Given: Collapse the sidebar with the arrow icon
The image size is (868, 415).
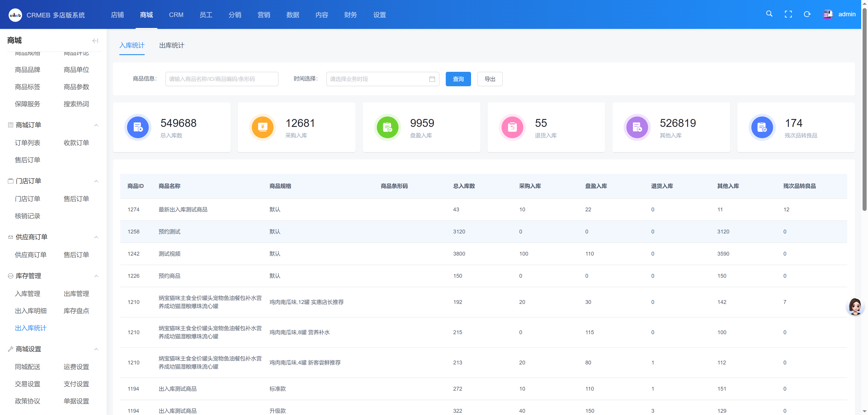Looking at the screenshot, I should click(x=95, y=41).
